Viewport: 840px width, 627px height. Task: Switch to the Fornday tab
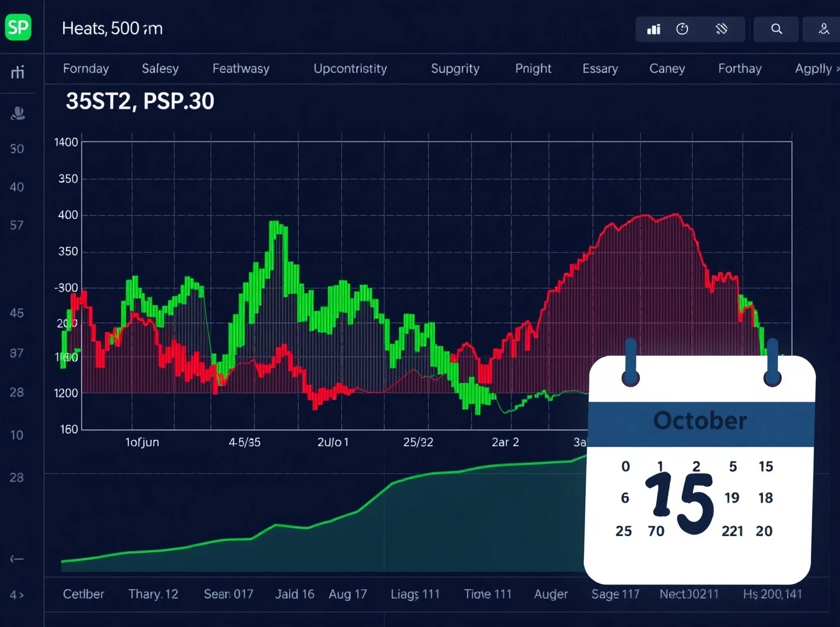pyautogui.click(x=86, y=69)
